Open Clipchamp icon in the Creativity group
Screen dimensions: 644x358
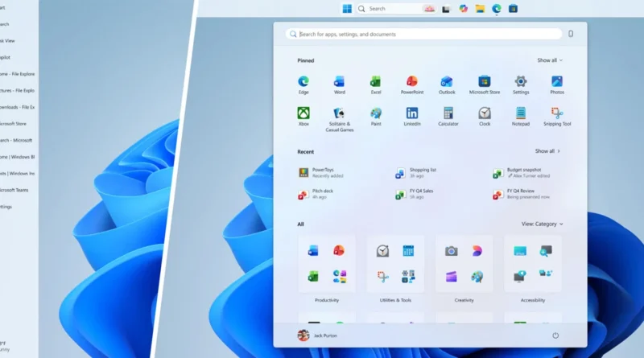pos(451,277)
